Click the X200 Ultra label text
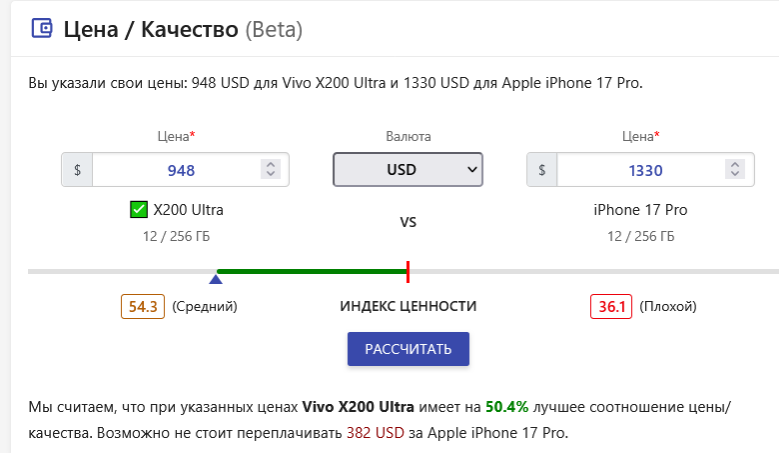The image size is (779, 453). click(x=188, y=210)
